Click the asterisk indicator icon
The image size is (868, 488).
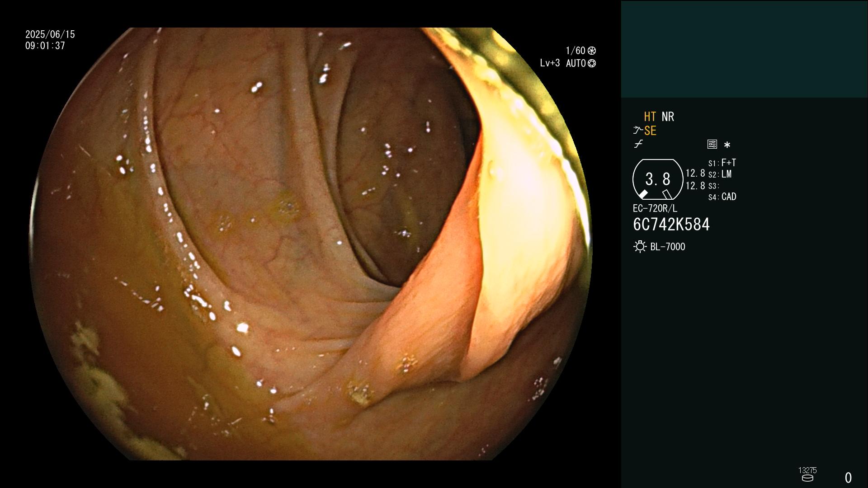click(727, 145)
